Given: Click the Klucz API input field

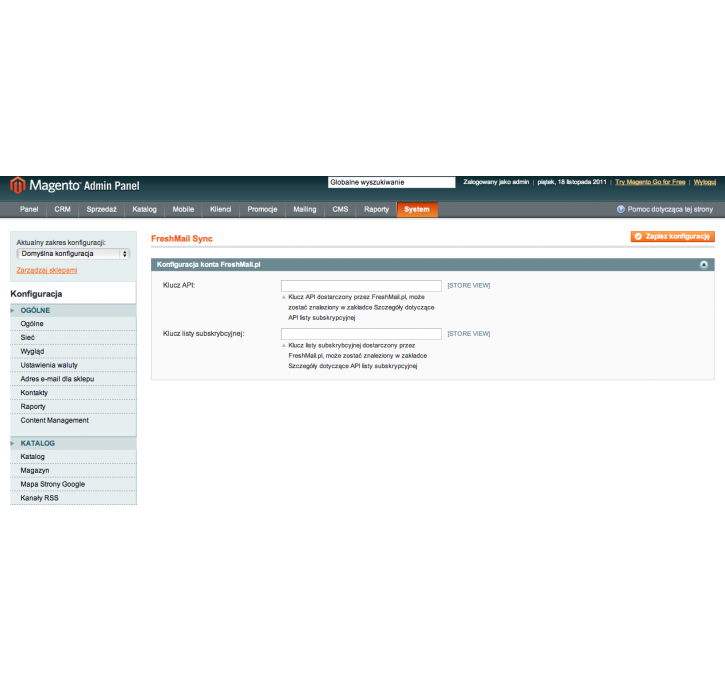Looking at the screenshot, I should tap(361, 286).
